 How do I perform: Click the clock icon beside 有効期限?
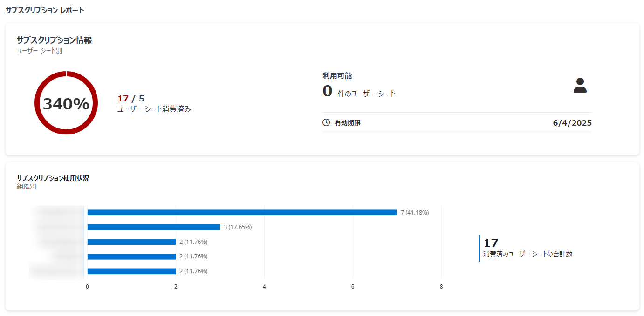[x=326, y=123]
